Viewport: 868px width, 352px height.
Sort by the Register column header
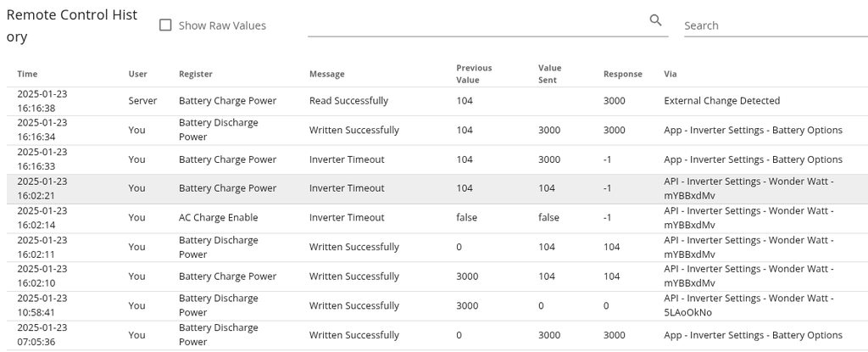point(196,74)
